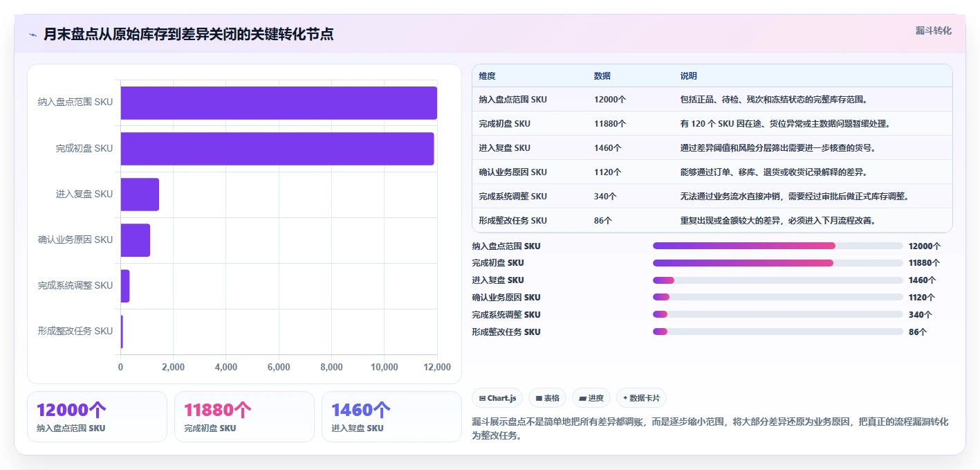Click the 完成系统调整 SKU chart bar

125,286
